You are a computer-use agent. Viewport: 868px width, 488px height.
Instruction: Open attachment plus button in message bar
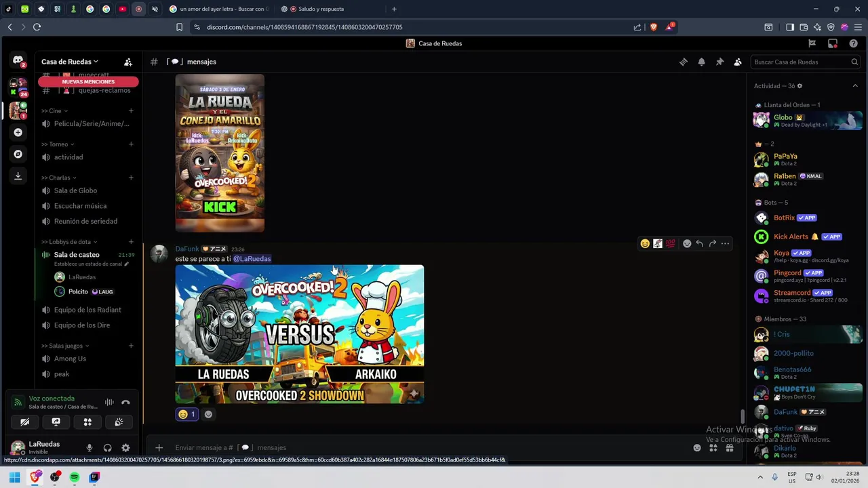click(159, 447)
